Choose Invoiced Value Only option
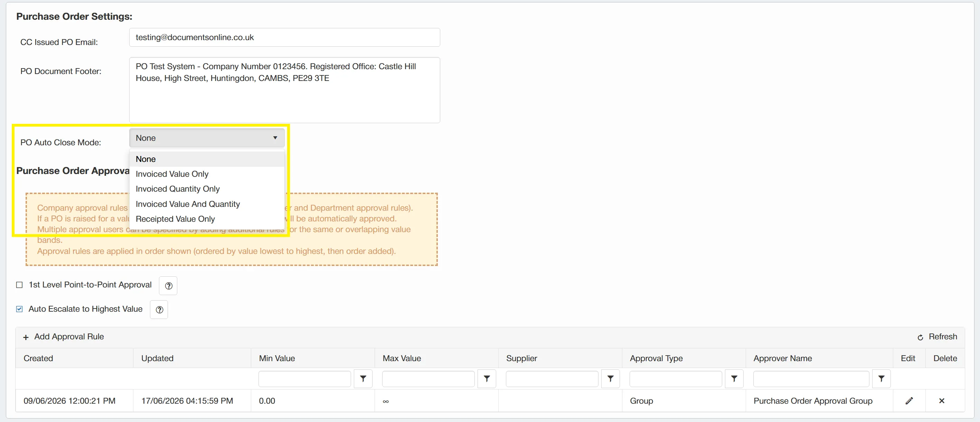Image resolution: width=980 pixels, height=422 pixels. [x=207, y=174]
